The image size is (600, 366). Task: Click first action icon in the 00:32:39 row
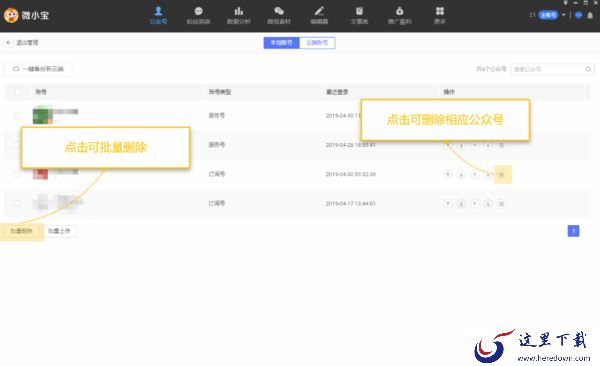[x=448, y=174]
